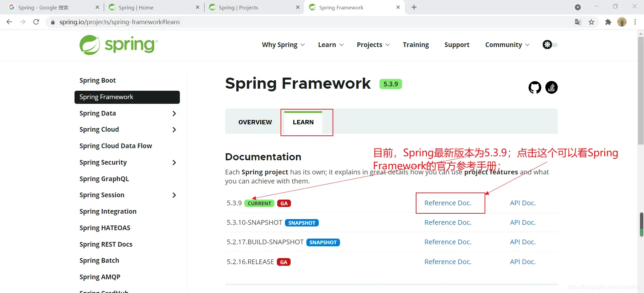The image size is (644, 293).
Task: Expand the Spring Session submenu chevron
Action: coord(174,195)
